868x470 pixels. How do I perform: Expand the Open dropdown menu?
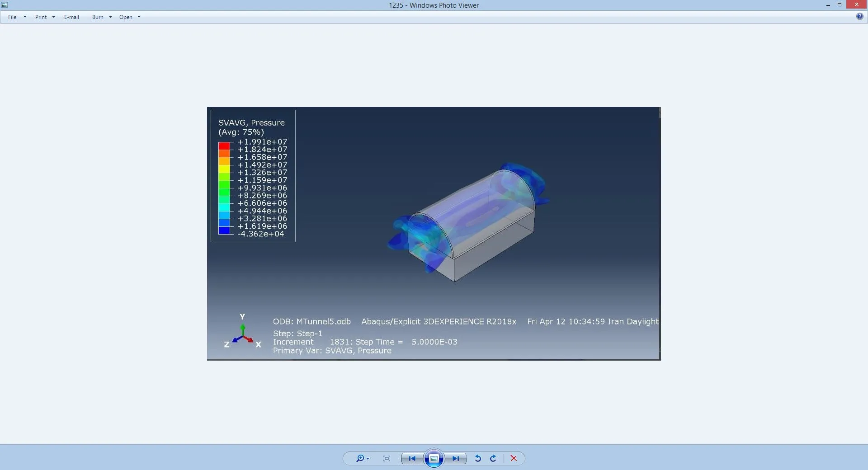coord(130,17)
